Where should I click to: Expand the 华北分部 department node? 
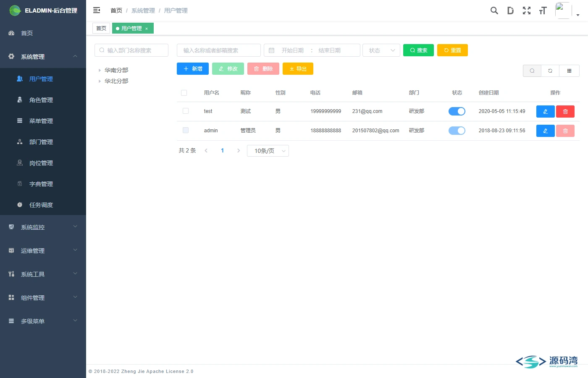click(100, 81)
